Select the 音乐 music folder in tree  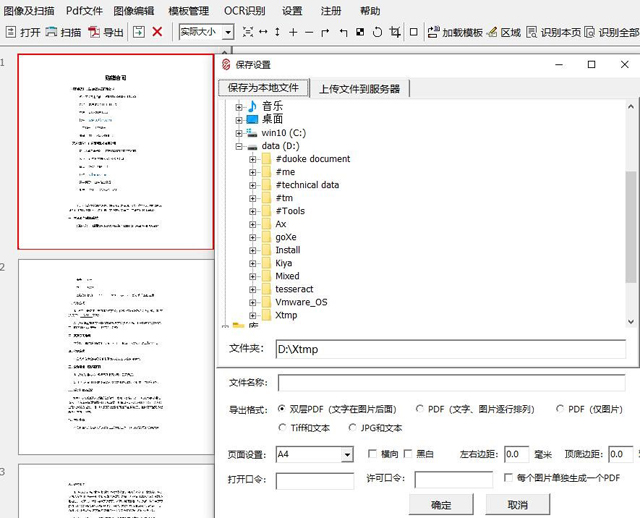pos(272,106)
